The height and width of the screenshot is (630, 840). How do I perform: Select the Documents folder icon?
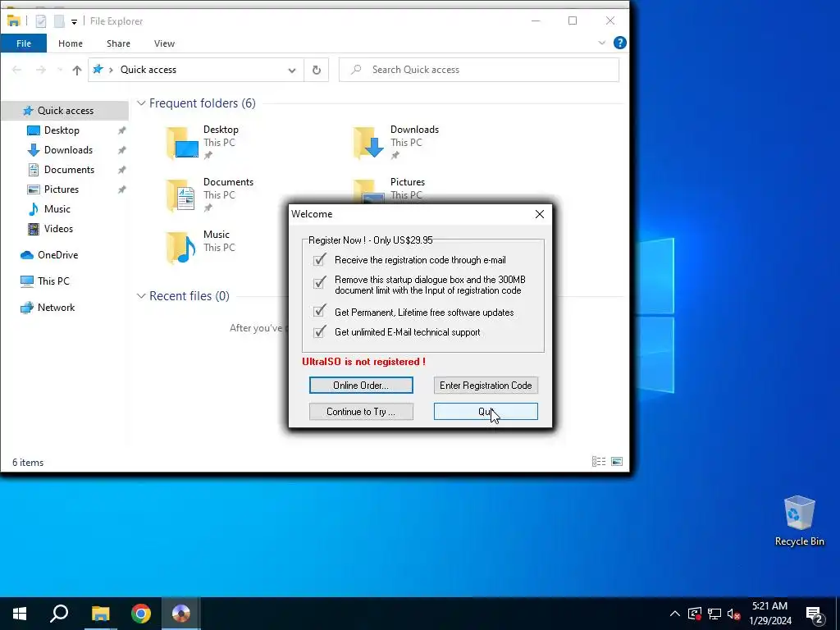coord(181,195)
